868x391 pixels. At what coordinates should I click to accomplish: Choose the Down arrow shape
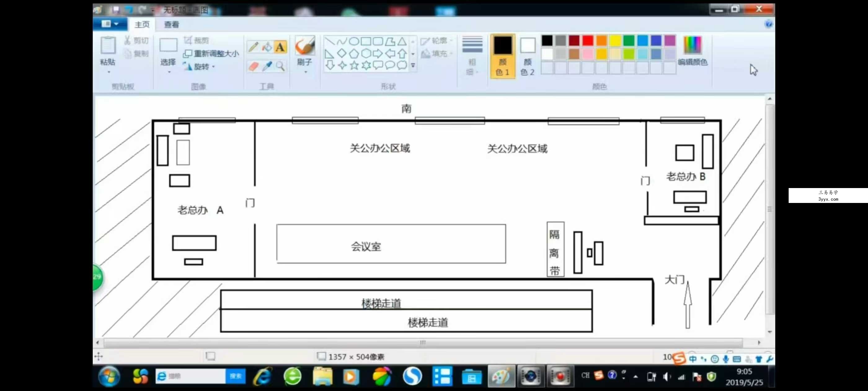(330, 65)
